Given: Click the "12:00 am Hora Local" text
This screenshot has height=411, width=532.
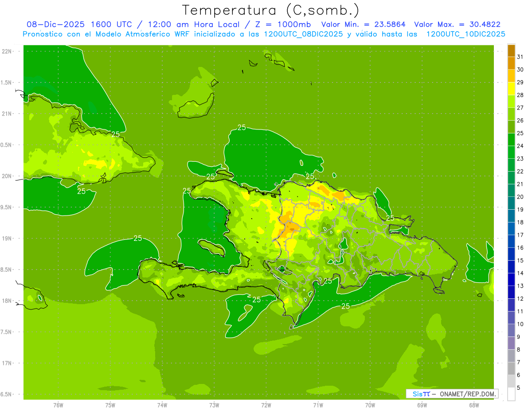Looking at the screenshot, I should click(x=191, y=24).
